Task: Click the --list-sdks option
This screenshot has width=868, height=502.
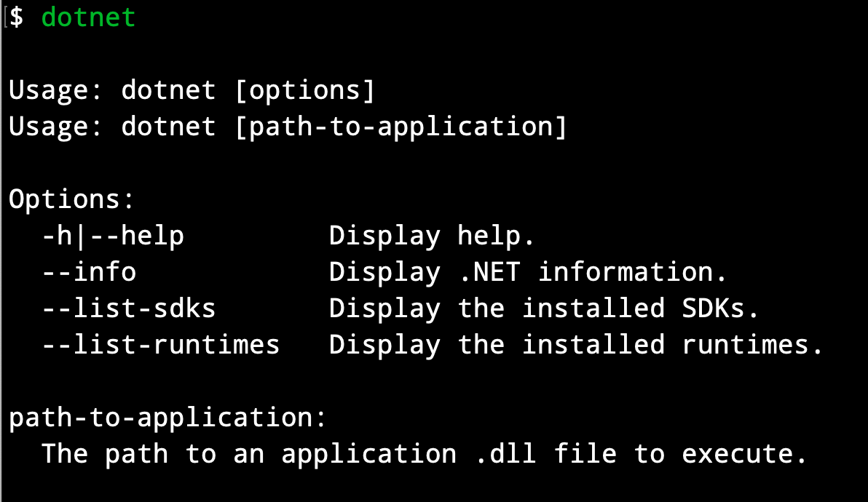Action: (x=129, y=308)
